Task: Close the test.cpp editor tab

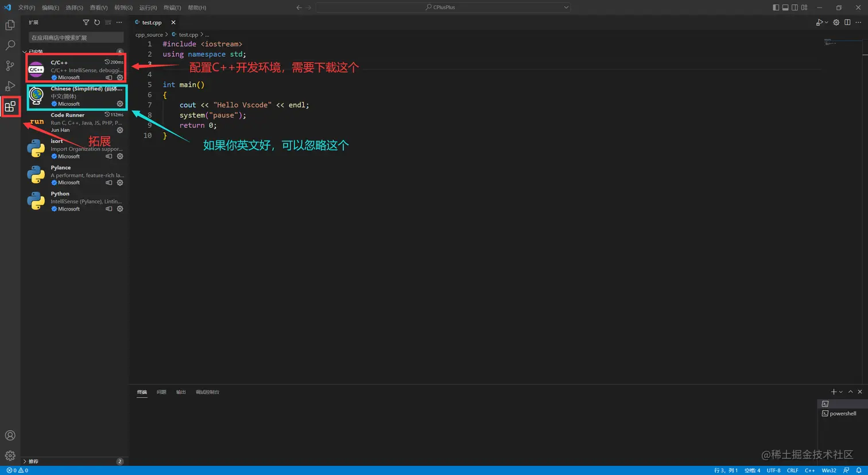Action: [173, 22]
